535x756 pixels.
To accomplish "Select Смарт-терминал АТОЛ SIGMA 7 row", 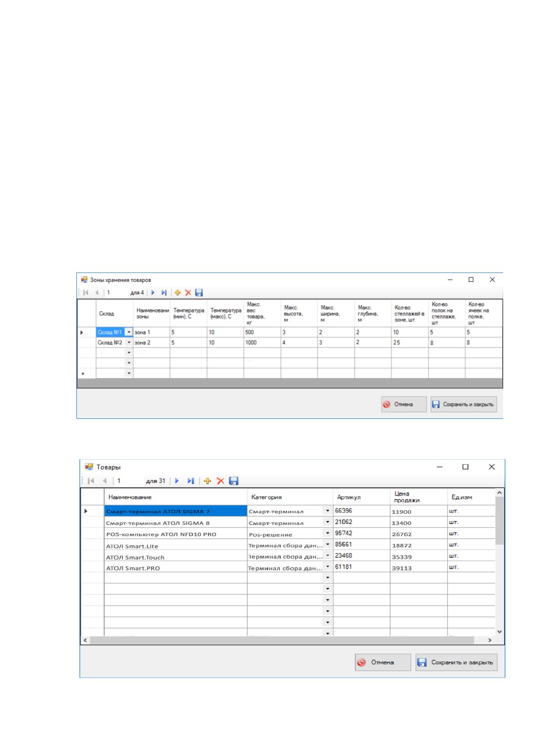I will point(176,511).
